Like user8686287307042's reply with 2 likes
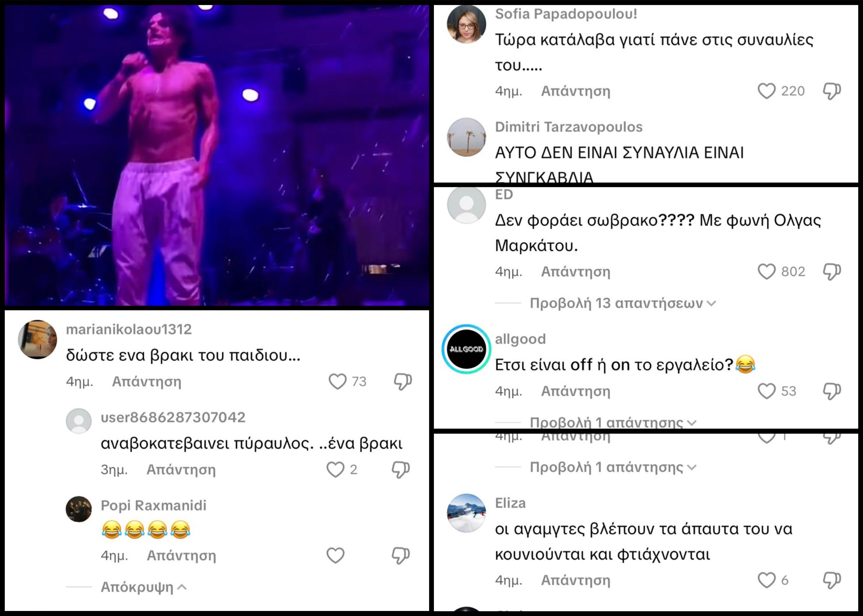This screenshot has height=616, width=863. (336, 470)
